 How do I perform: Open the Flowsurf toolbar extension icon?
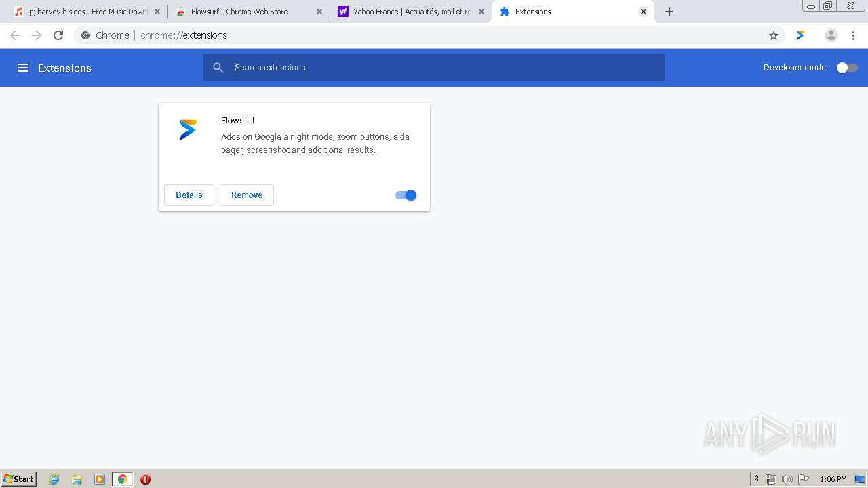point(801,35)
